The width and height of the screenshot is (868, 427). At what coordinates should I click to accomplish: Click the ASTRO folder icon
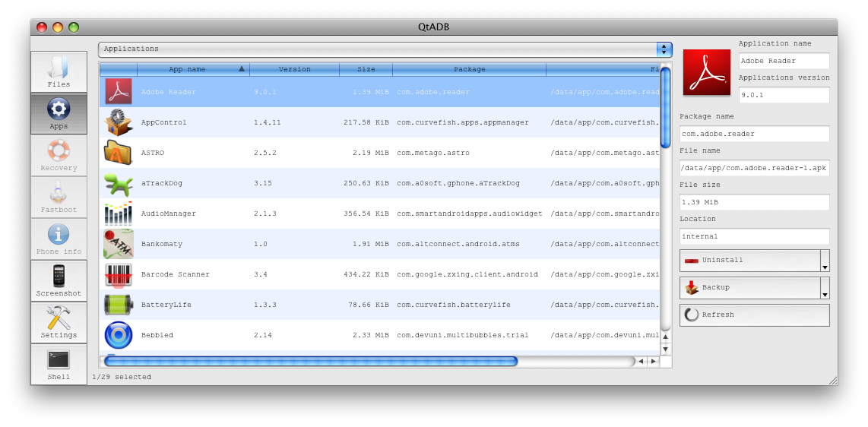pyautogui.click(x=119, y=153)
